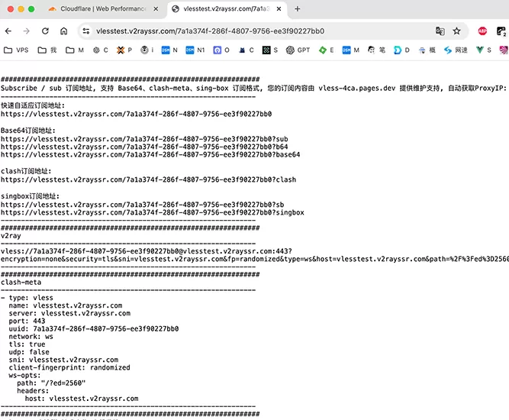509x420 pixels.
Task: Click the 'ws-opts:' line
Action: click(24, 376)
